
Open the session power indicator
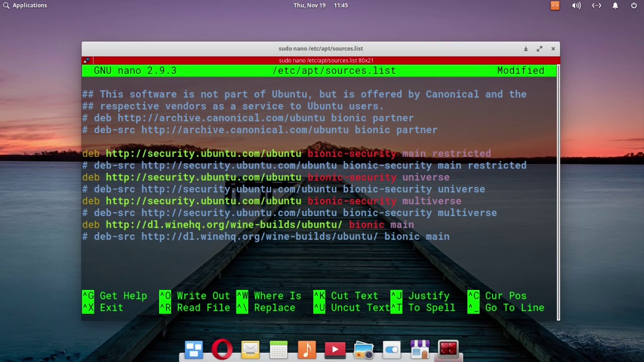click(634, 6)
